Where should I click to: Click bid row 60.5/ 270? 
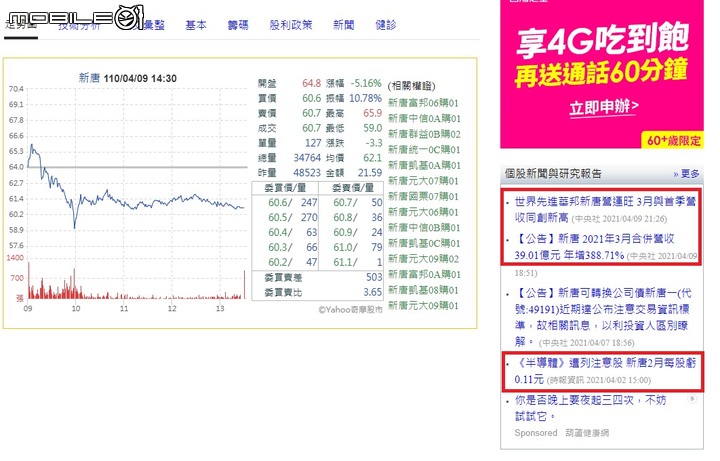point(292,217)
